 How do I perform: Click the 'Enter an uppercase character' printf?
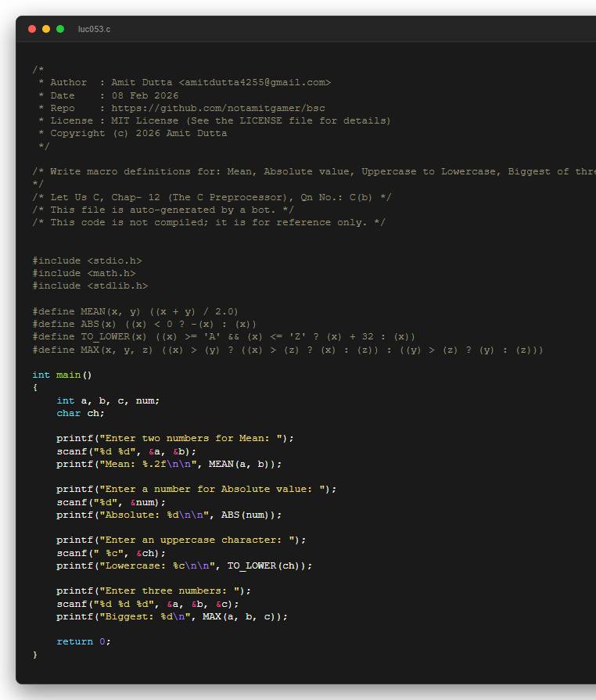point(181,540)
